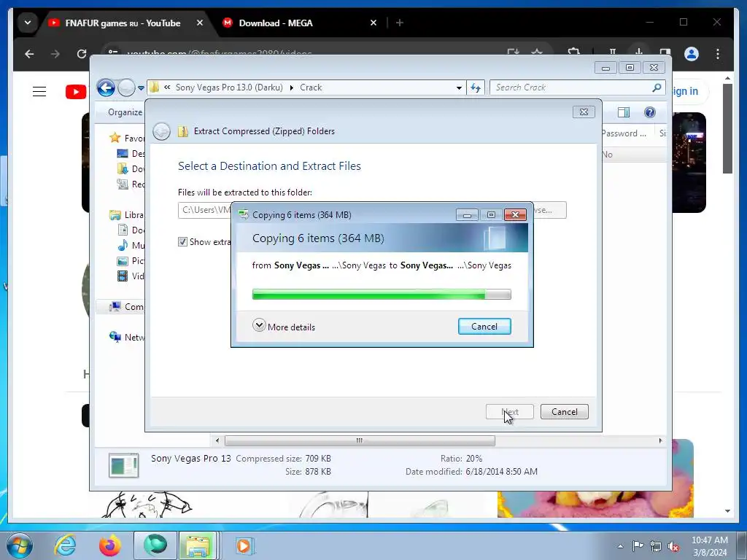
Task: Open Libraries in the navigation pane
Action: [x=127, y=215]
